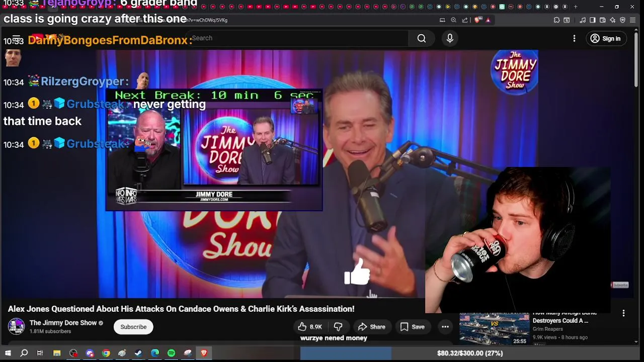Click the address bar zoom magnifier icon
The width and height of the screenshot is (644, 362).
(453, 20)
